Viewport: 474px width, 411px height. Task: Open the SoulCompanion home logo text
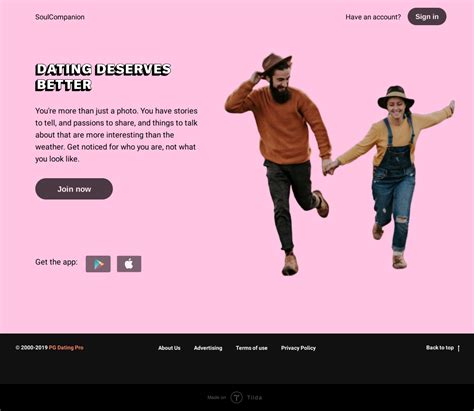[x=60, y=17]
